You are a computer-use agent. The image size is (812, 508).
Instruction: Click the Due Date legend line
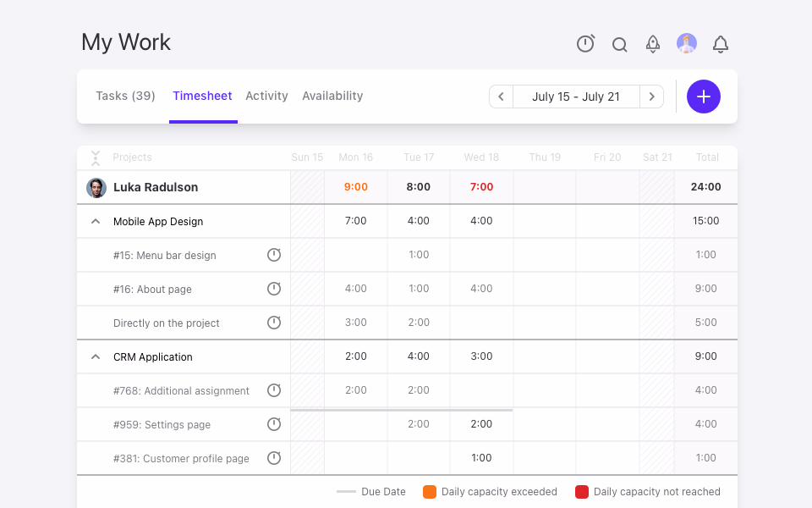pyautogui.click(x=346, y=491)
